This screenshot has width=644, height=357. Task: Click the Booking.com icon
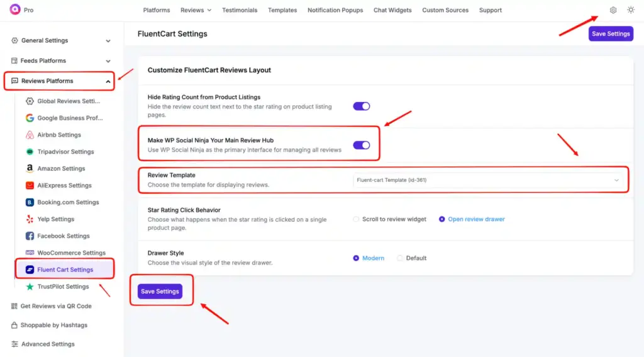30,202
